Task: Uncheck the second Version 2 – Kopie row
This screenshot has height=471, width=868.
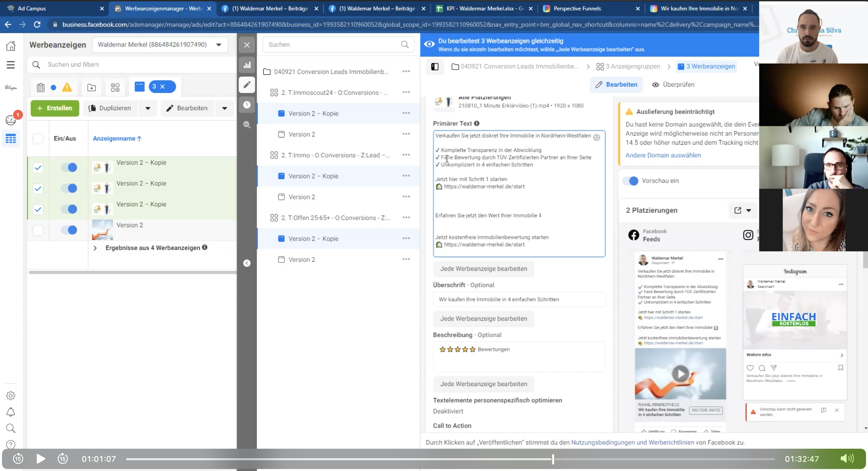Action: pyautogui.click(x=38, y=188)
